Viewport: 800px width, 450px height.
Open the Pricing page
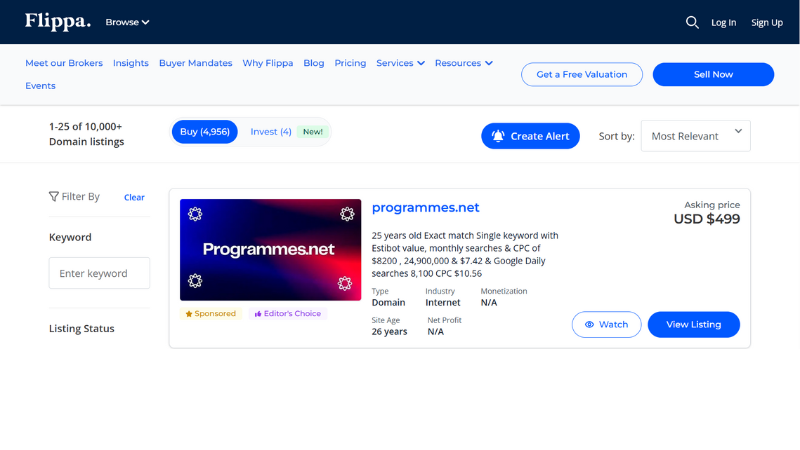[x=350, y=63]
